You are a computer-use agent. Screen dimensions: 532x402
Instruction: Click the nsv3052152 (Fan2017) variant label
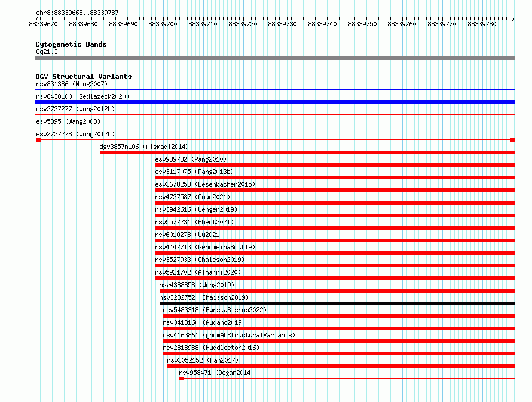203,360
